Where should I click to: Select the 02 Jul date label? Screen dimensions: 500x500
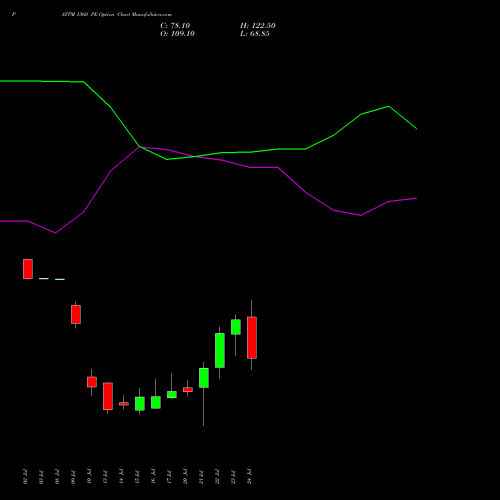(x=26, y=476)
